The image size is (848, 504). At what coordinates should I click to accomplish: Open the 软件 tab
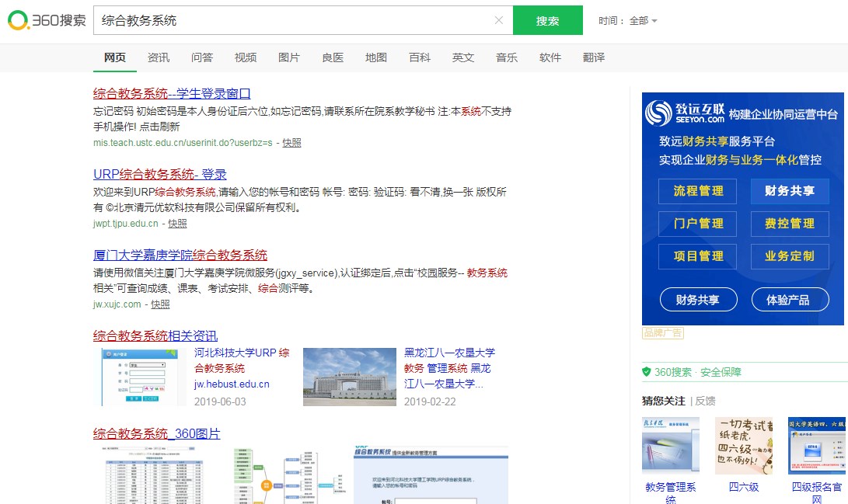coord(550,57)
